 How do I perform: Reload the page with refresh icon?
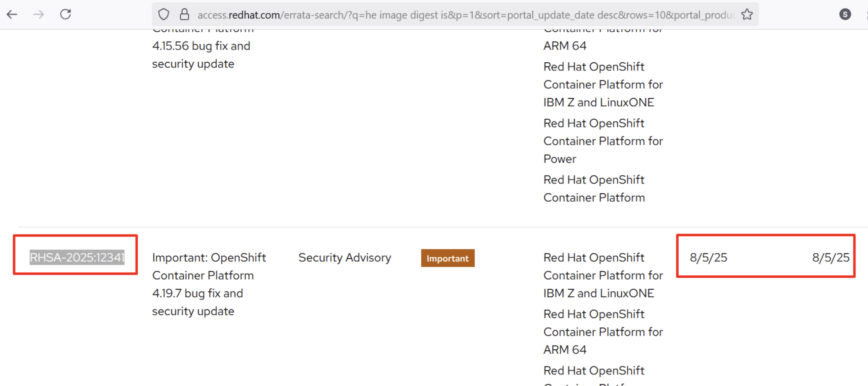[x=65, y=14]
